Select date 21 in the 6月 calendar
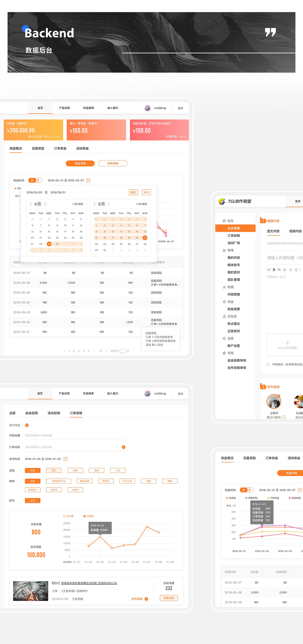 pos(145,238)
